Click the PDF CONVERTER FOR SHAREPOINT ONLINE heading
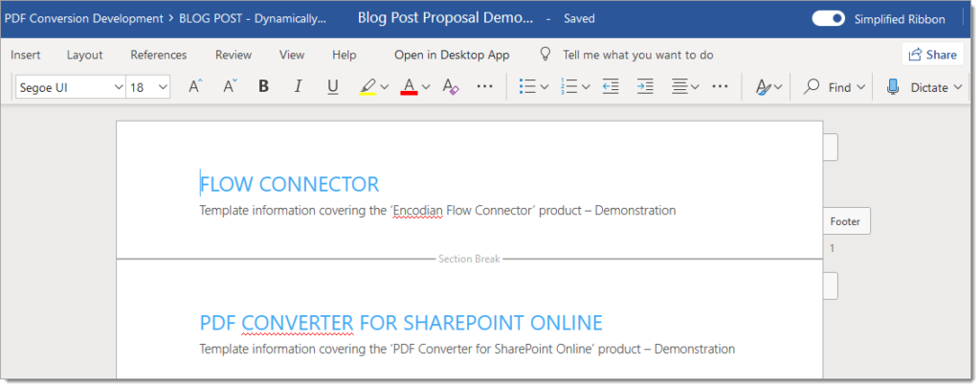 [x=401, y=322]
